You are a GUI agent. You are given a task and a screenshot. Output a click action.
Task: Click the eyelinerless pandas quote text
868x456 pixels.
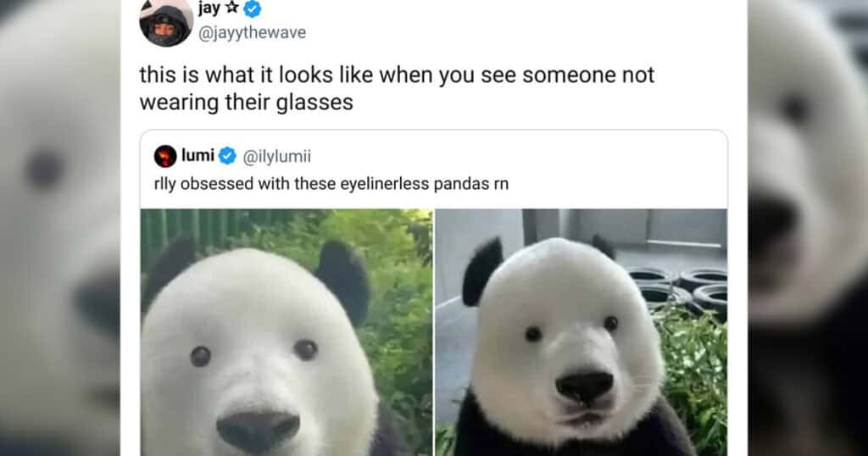331,184
